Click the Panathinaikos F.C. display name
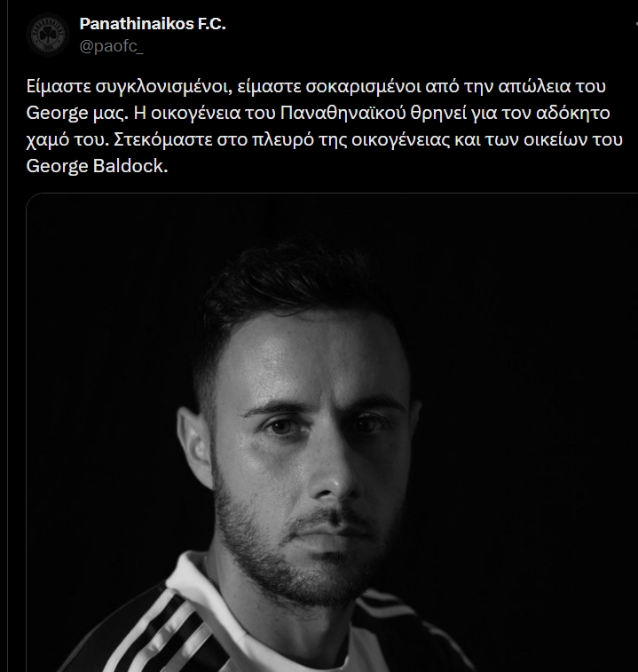The image size is (638, 672). [x=153, y=24]
